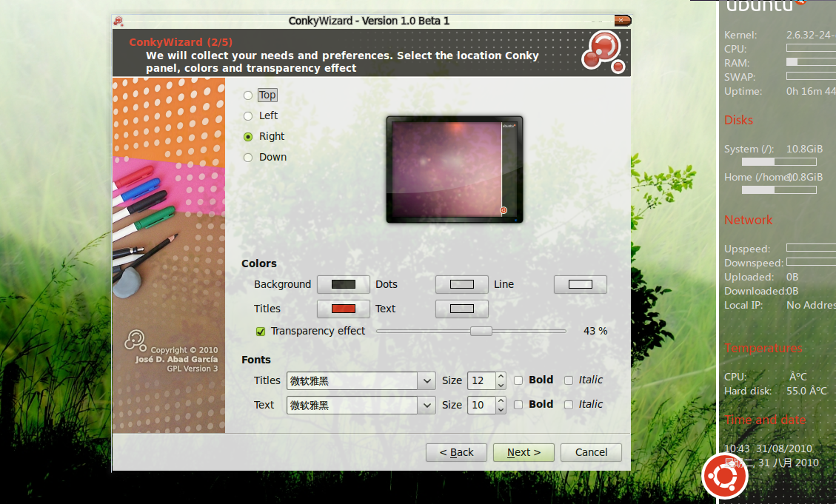The height and width of the screenshot is (504, 836).
Task: Check Bold for the Text font
Action: tap(518, 405)
